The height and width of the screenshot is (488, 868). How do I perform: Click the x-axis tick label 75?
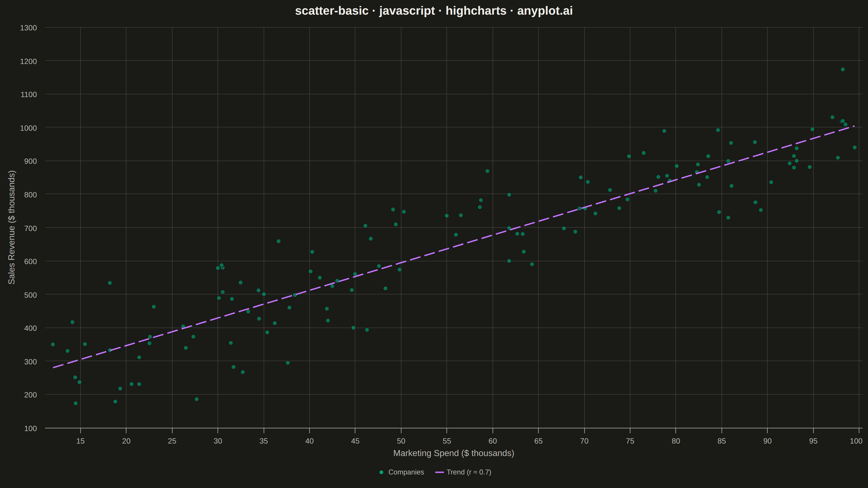pos(630,441)
